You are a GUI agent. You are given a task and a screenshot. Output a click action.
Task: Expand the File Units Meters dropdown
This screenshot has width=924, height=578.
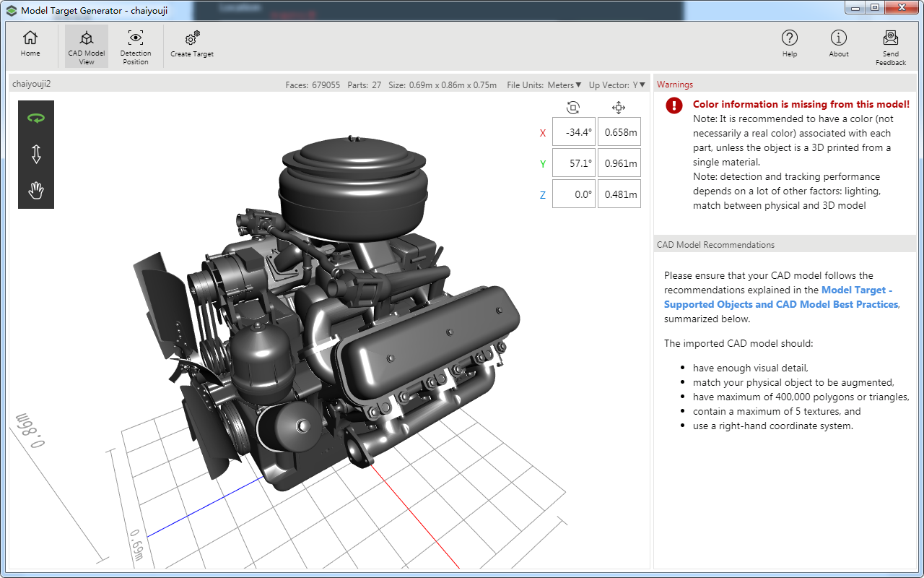(564, 85)
